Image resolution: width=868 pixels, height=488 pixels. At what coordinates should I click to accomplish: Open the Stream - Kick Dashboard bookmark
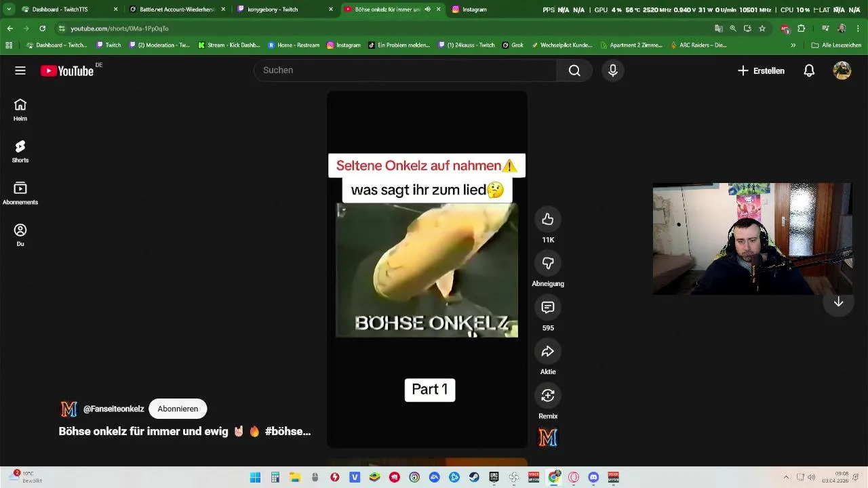pyautogui.click(x=229, y=45)
